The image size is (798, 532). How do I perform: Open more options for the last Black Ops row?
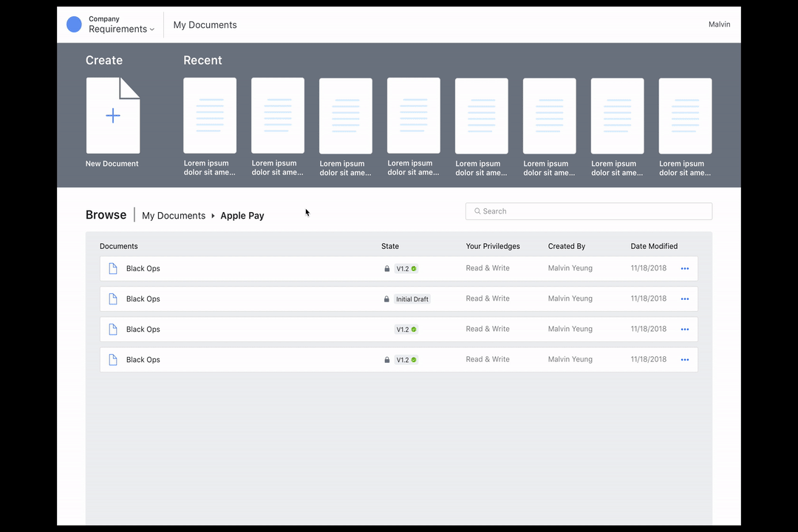click(685, 359)
